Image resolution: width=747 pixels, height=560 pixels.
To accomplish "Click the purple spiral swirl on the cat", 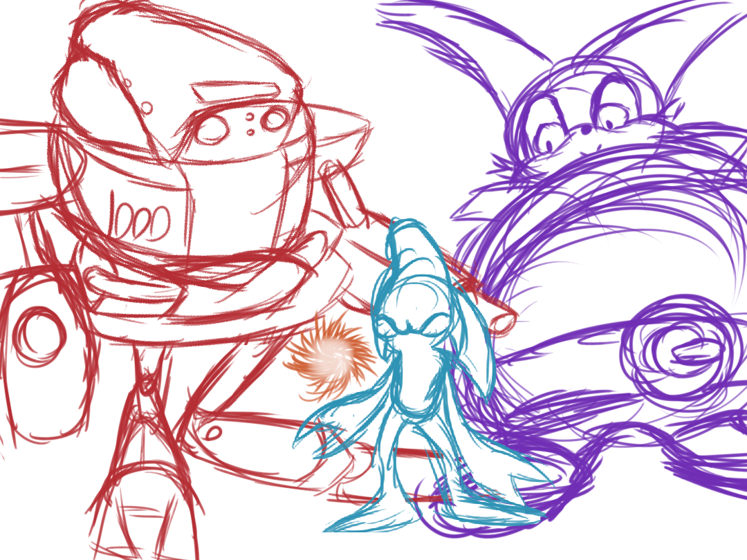I will tap(679, 353).
